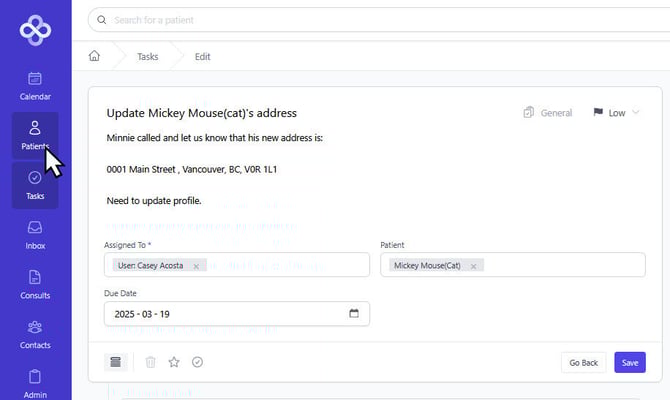Open the Patient selector field
Viewport: 670px width, 400px height.
(x=513, y=265)
